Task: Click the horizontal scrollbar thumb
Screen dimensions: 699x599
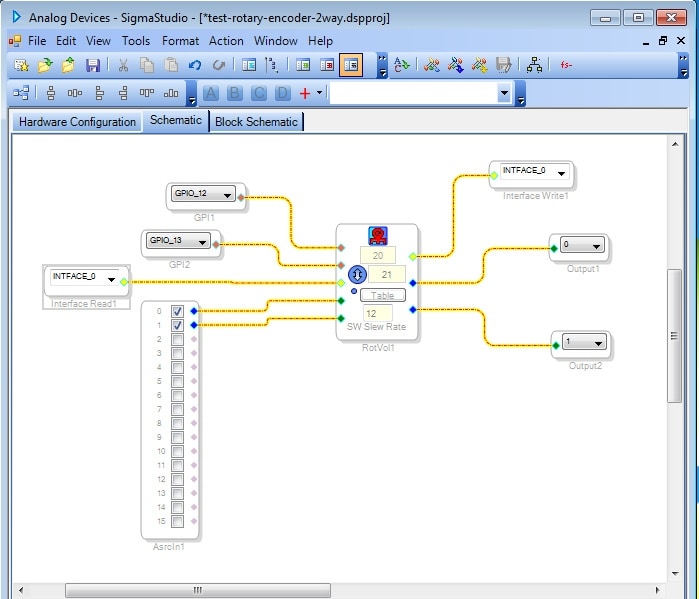Action: click(x=198, y=590)
